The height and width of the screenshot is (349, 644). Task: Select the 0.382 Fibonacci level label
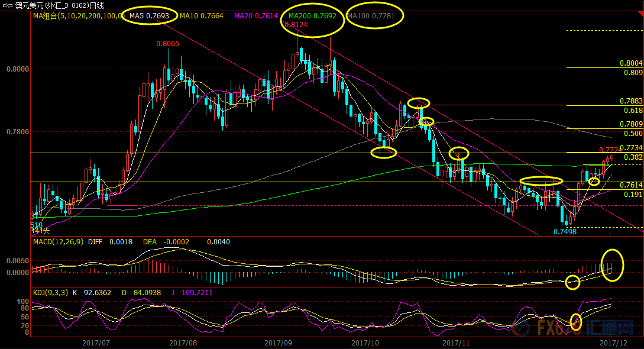click(633, 157)
